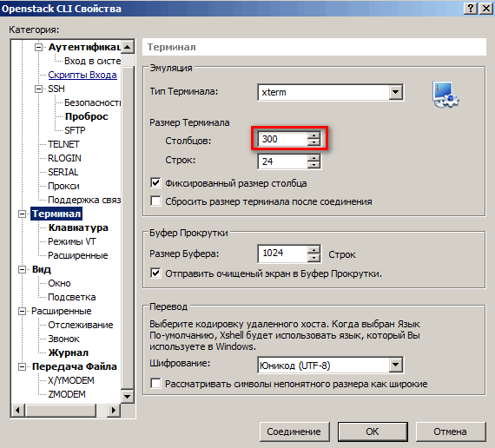This screenshot has width=495, height=448.
Task: Select Расширенные under Терминал
Action: [x=78, y=255]
